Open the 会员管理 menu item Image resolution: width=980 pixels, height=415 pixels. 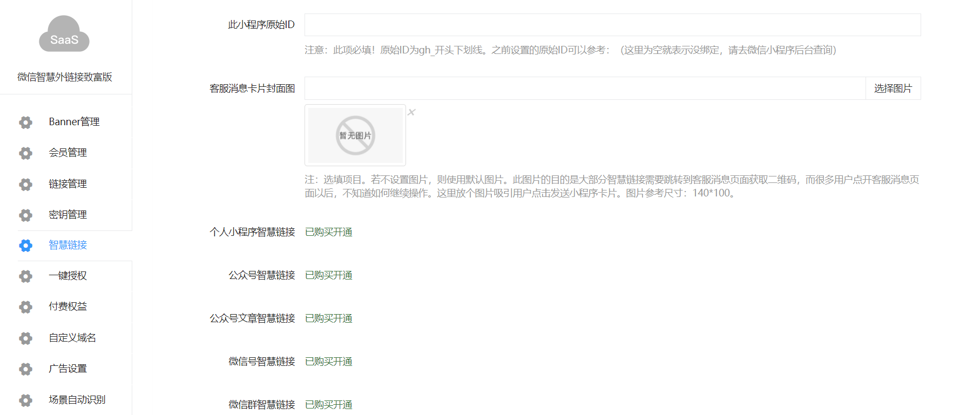tap(67, 153)
